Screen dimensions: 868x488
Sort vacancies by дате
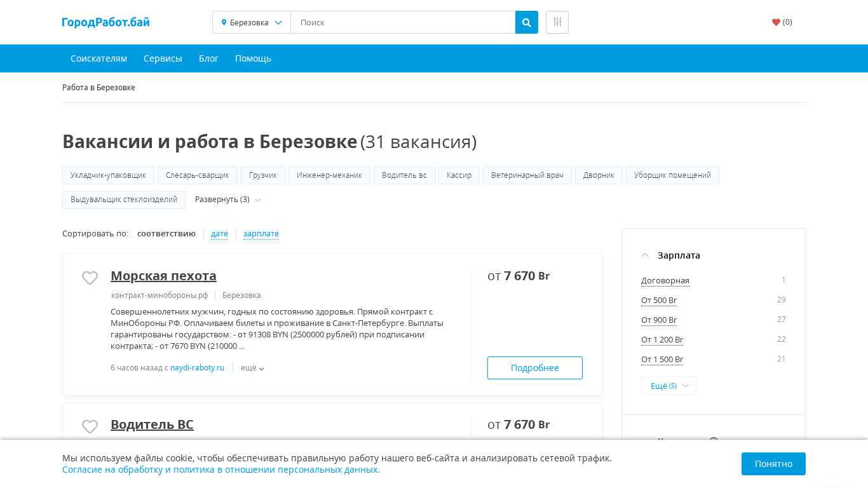coord(219,234)
